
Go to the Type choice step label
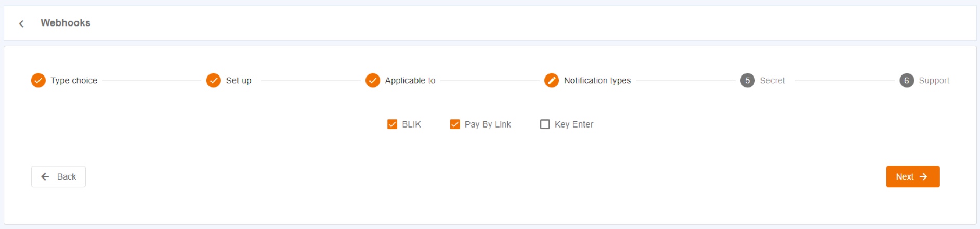[74, 81]
